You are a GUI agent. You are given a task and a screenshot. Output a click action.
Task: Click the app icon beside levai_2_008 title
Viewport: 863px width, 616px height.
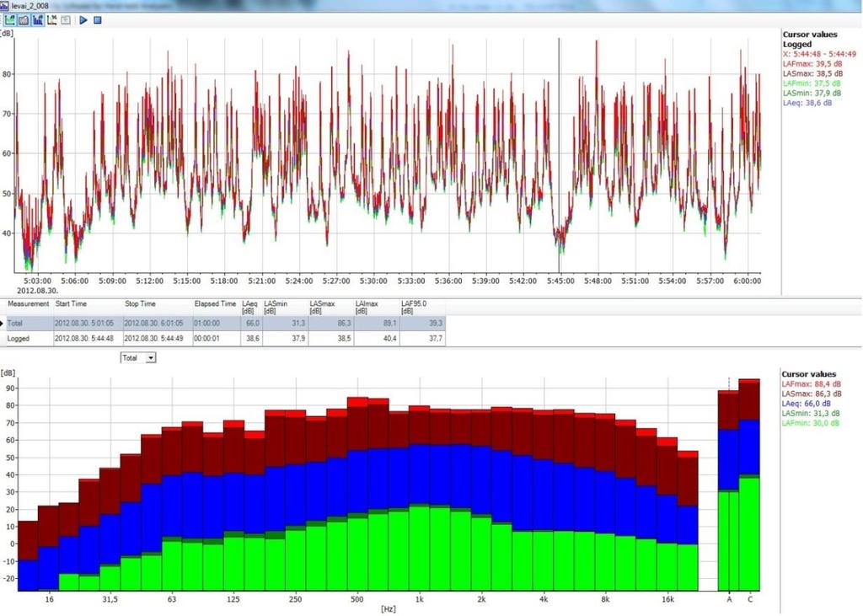[x=4, y=6]
